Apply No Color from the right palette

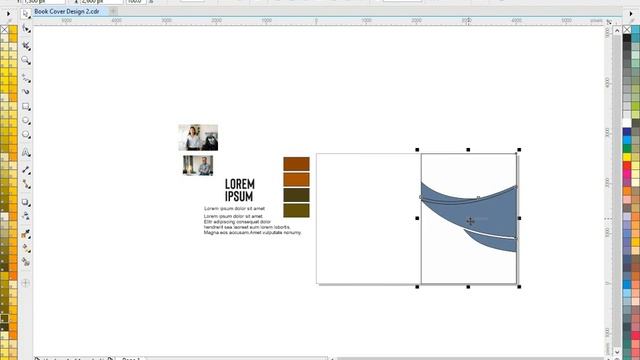(x=627, y=29)
